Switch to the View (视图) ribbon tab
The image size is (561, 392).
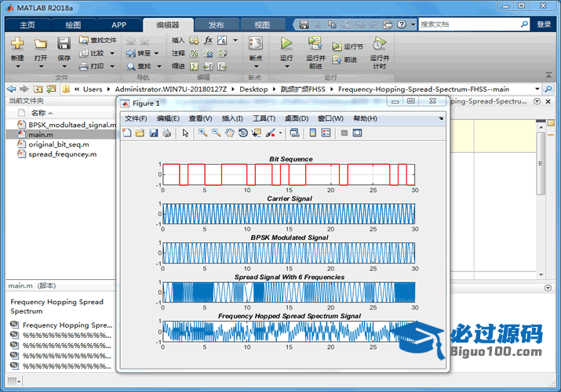[262, 24]
